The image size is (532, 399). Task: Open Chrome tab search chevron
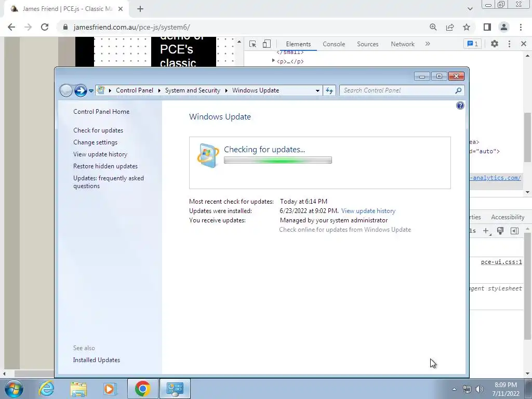pyautogui.click(x=470, y=9)
